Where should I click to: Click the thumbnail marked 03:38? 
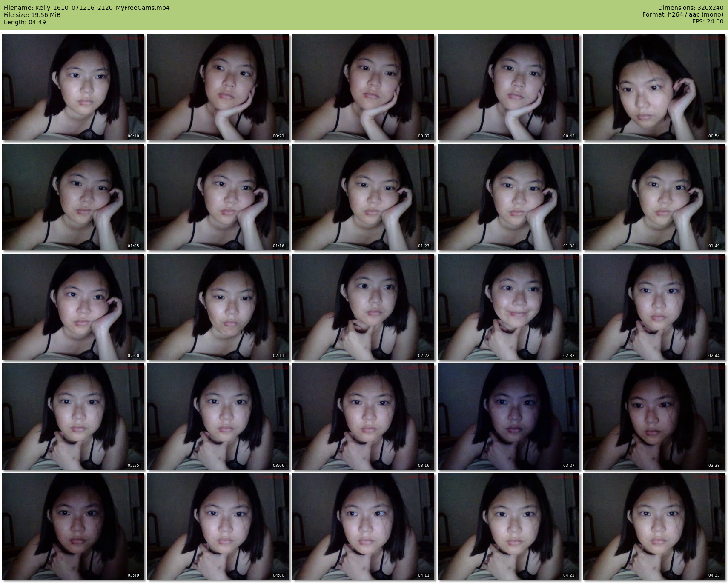pyautogui.click(x=654, y=417)
